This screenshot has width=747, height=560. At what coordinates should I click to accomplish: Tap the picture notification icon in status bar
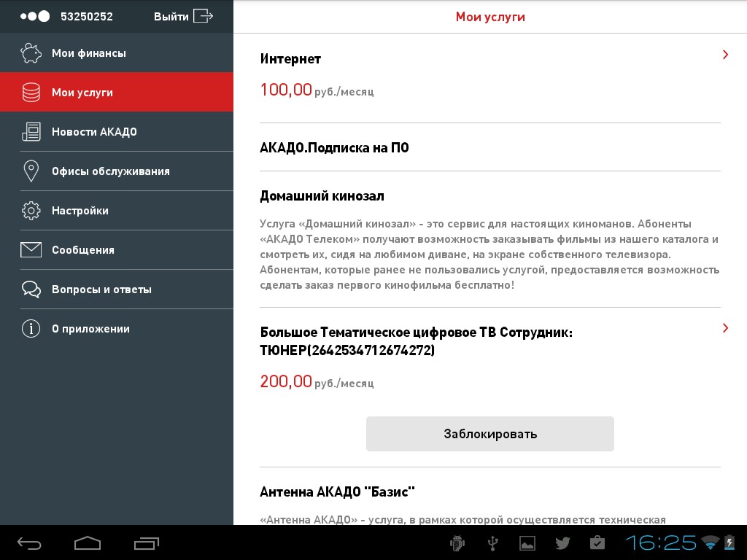coord(527,542)
